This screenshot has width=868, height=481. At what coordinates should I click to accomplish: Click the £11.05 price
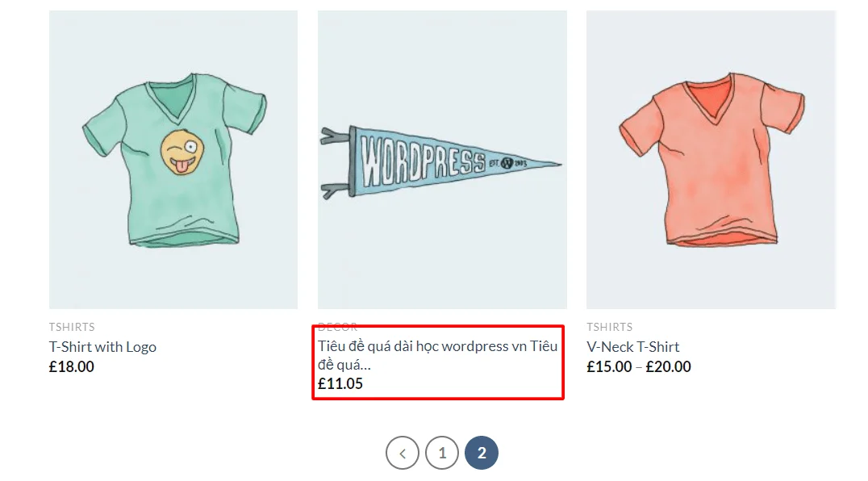340,384
